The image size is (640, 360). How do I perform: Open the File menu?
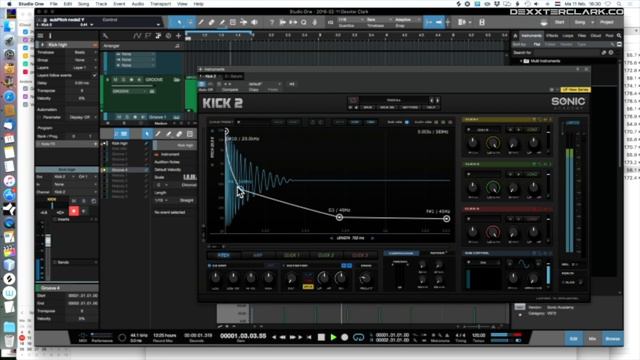click(53, 4)
